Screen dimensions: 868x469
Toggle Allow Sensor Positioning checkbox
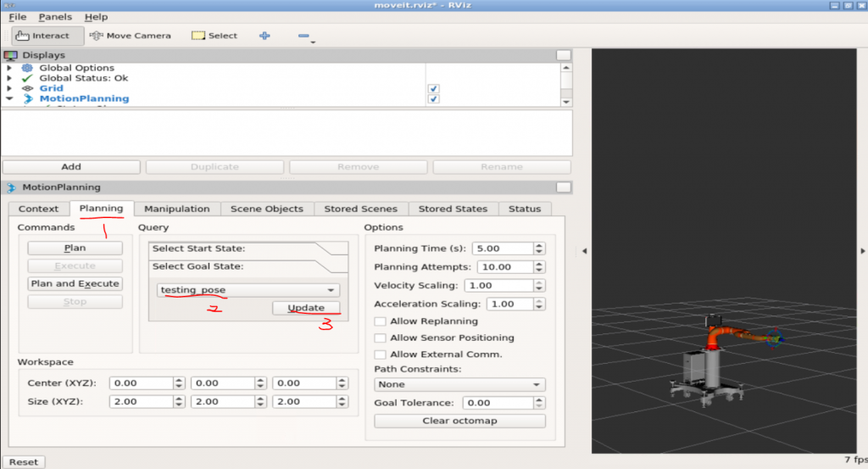click(381, 338)
